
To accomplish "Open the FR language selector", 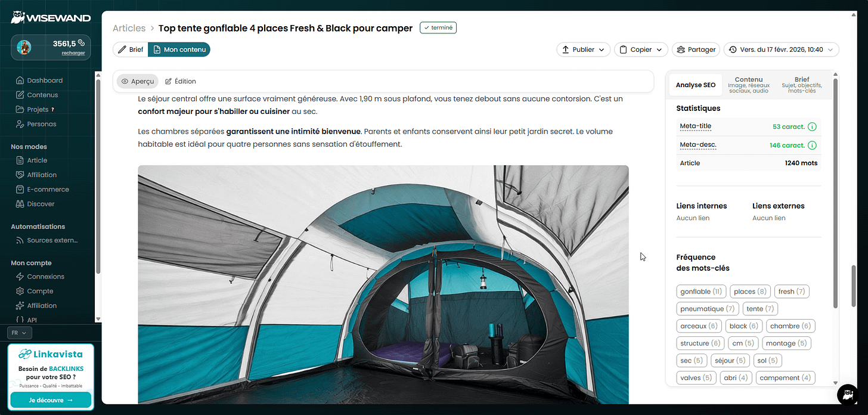I will [20, 333].
